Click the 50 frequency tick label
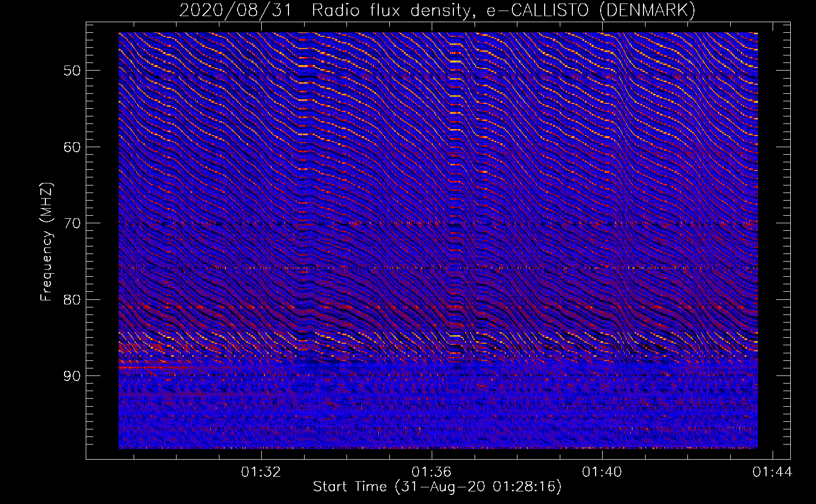Screen dimensions: 816x504 [x=72, y=70]
